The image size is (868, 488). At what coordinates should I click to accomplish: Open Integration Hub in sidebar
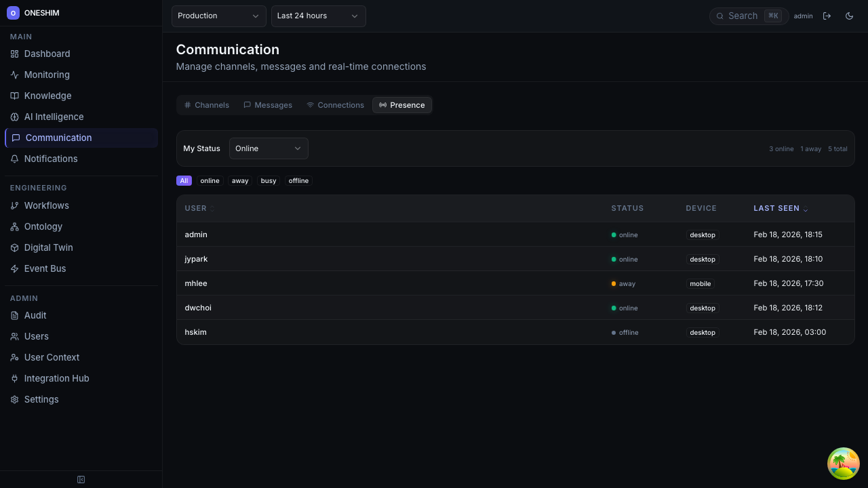click(56, 378)
